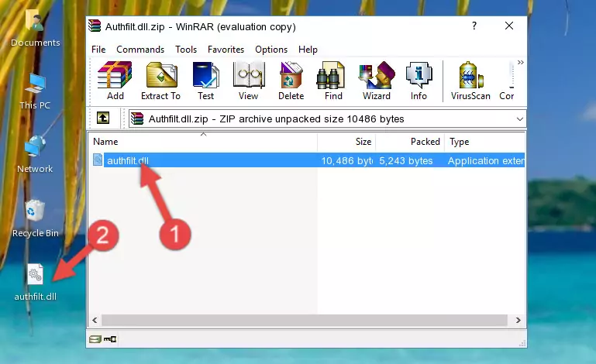
Task: Select the Documents desktop icon
Action: tap(35, 29)
